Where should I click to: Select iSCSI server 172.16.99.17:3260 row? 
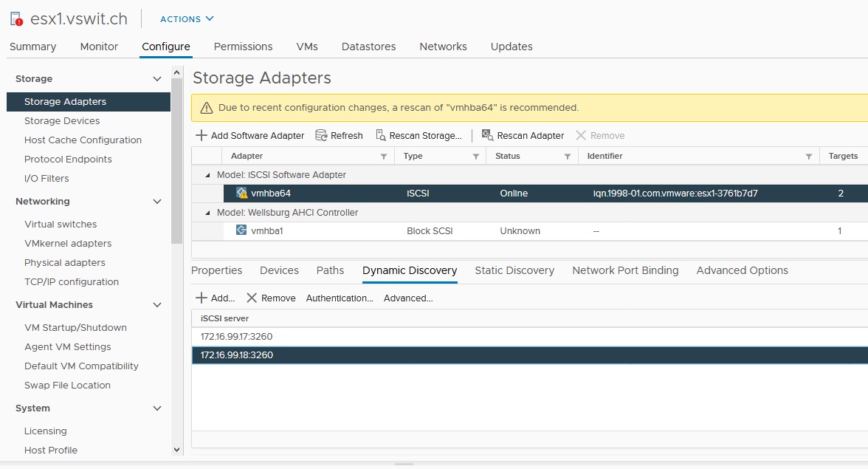(x=236, y=337)
